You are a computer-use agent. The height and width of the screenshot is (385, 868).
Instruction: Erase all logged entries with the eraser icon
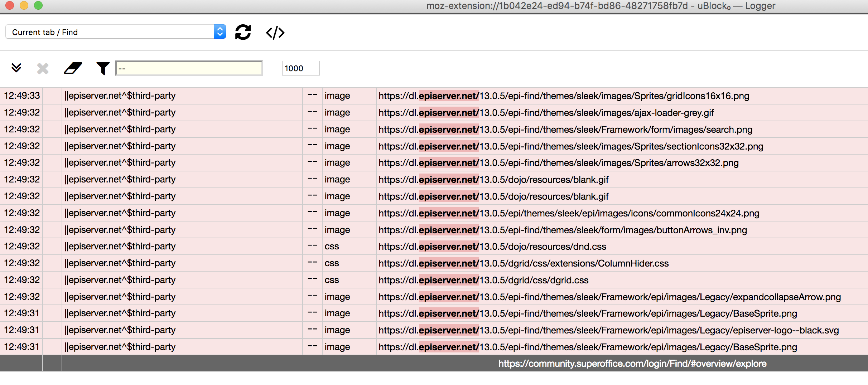73,68
